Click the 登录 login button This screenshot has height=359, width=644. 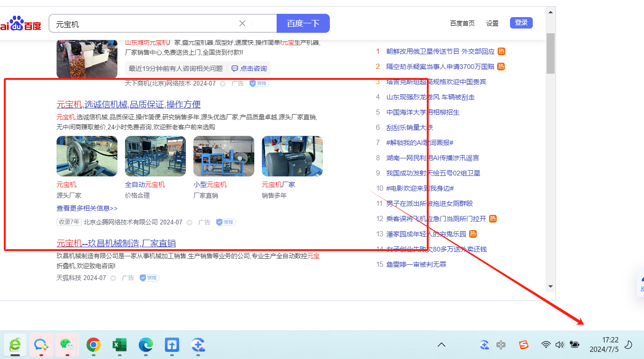[x=521, y=23]
